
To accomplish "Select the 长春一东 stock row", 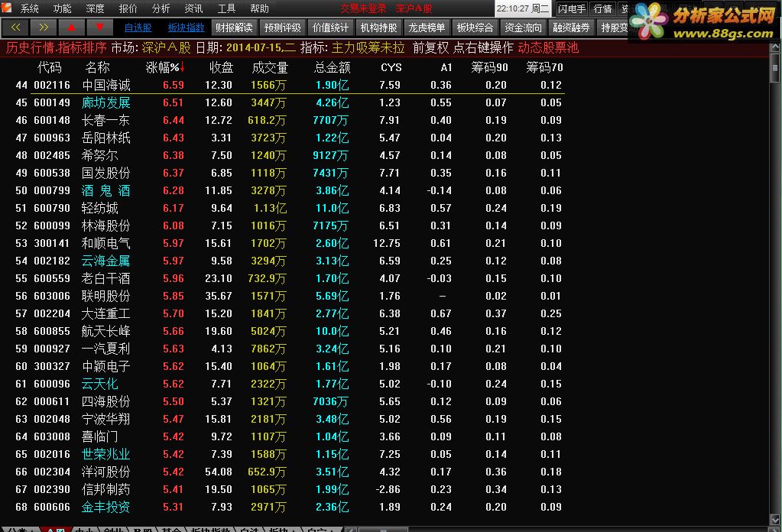I will pos(289,120).
